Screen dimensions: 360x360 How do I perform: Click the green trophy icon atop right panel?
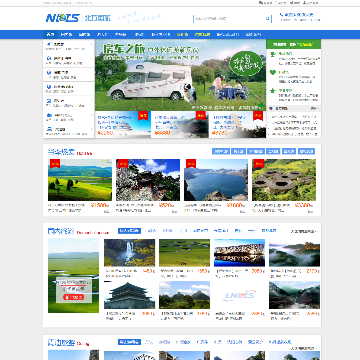(273, 54)
